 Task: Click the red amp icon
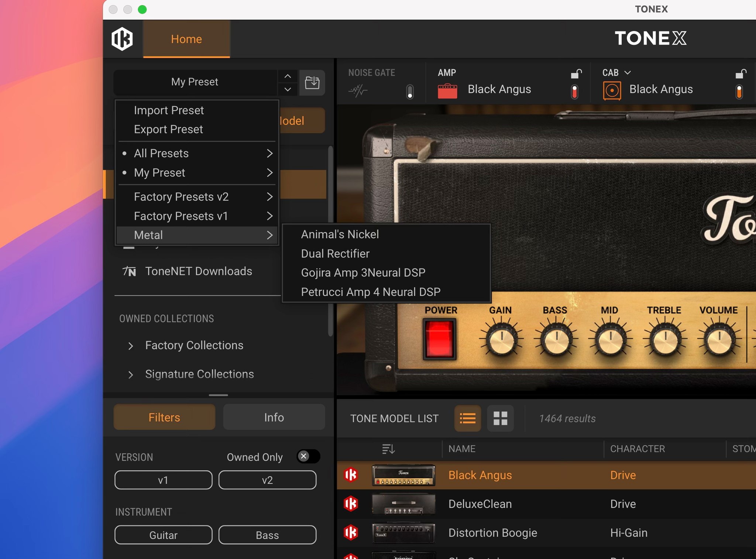[x=447, y=90]
